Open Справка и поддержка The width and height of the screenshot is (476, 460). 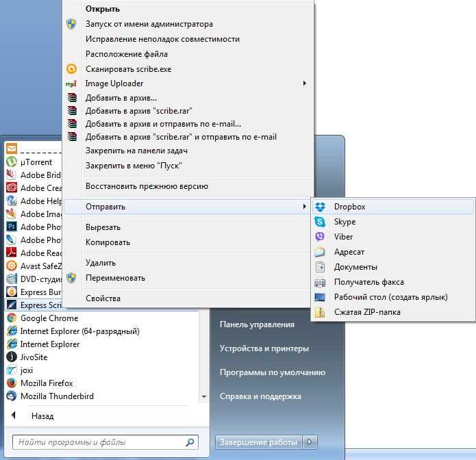[x=260, y=396]
